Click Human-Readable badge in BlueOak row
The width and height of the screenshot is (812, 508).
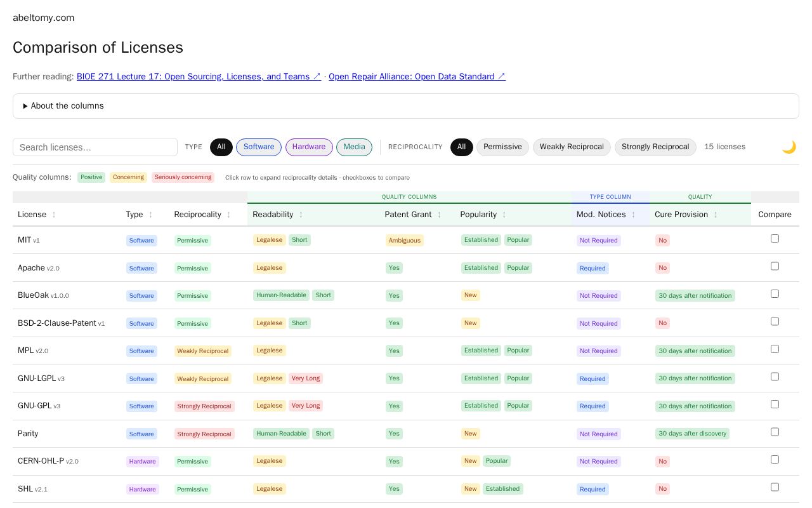281,295
